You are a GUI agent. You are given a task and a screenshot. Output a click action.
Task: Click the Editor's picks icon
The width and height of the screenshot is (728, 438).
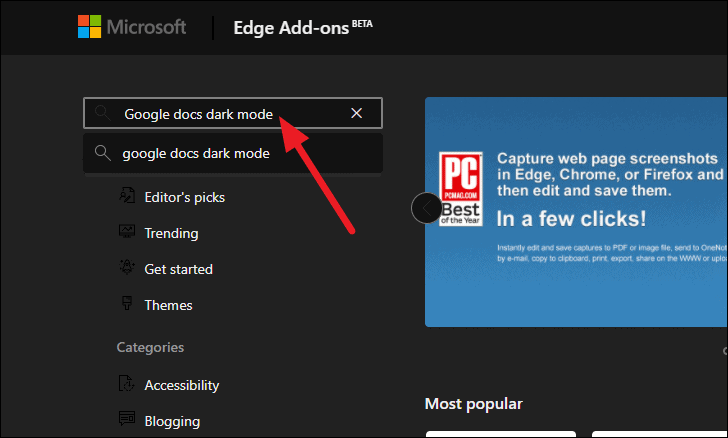(126, 196)
